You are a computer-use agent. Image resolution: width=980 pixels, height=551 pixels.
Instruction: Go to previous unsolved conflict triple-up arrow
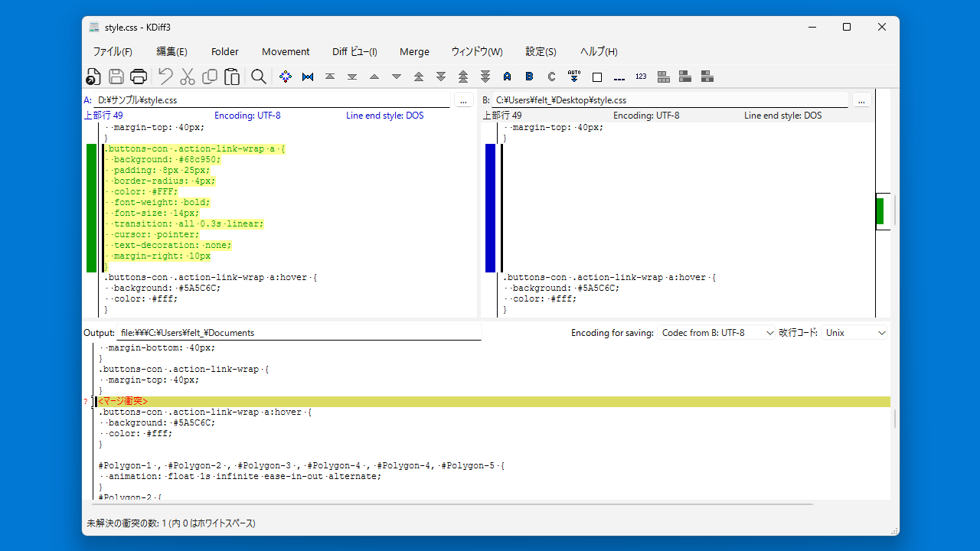click(463, 77)
